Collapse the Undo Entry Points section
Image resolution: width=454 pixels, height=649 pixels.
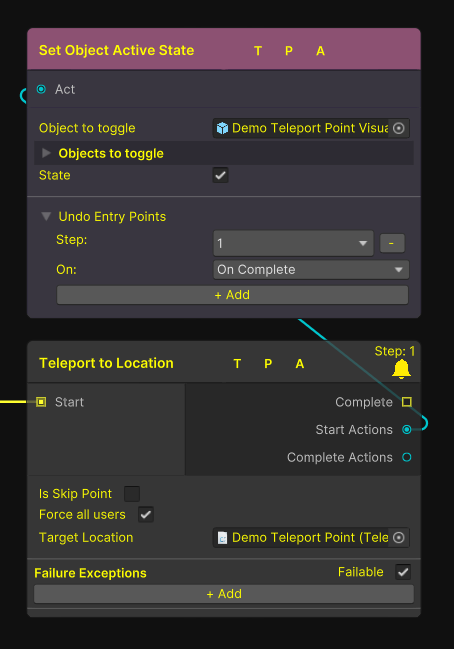click(x=46, y=216)
